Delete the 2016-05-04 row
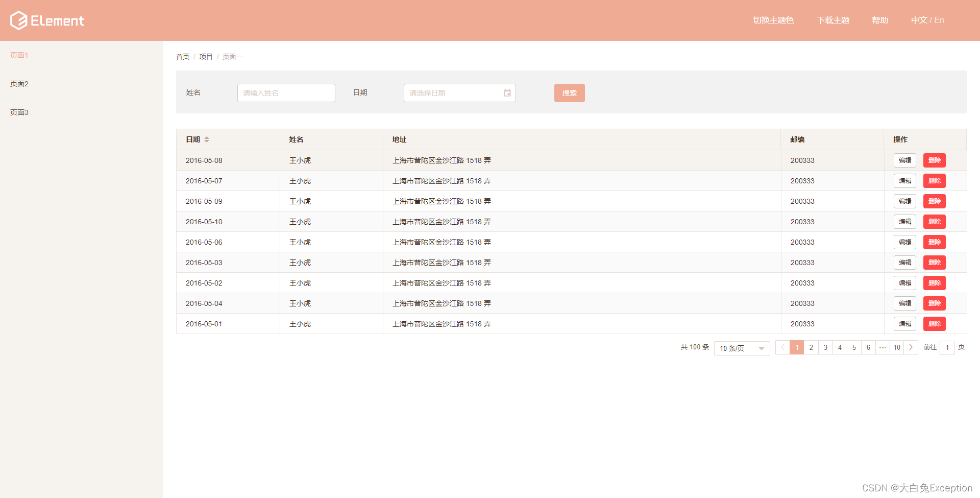This screenshot has width=980, height=498. (935, 303)
